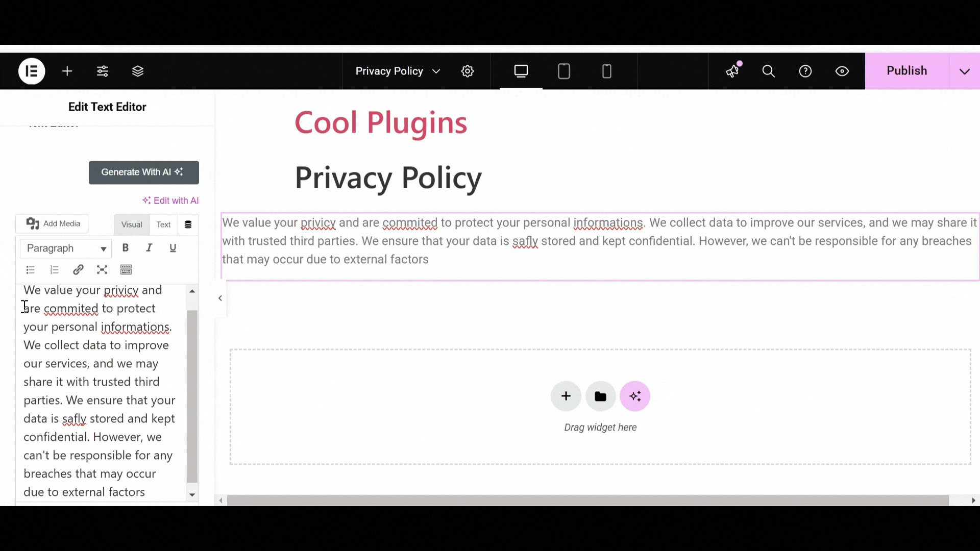The height and width of the screenshot is (551, 980).
Task: Switch to the Visual editor tab
Action: [132, 224]
